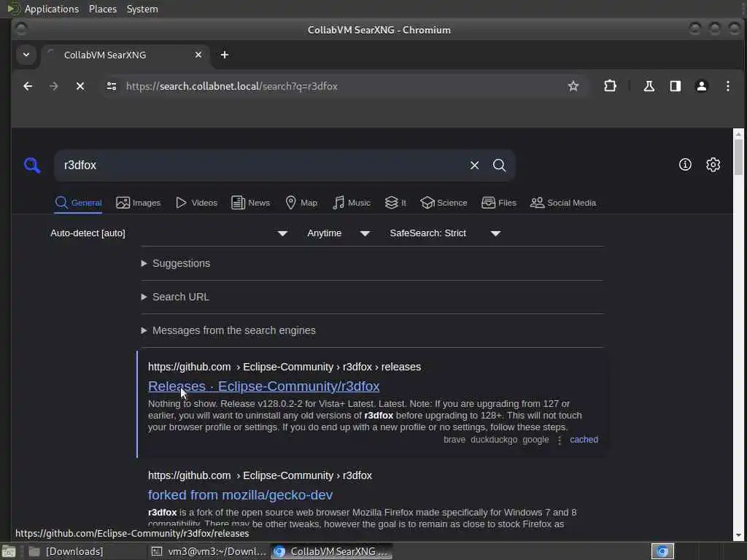Open the Auto-detect language dropdown
Viewport: 747px width, 560px height.
click(x=169, y=233)
